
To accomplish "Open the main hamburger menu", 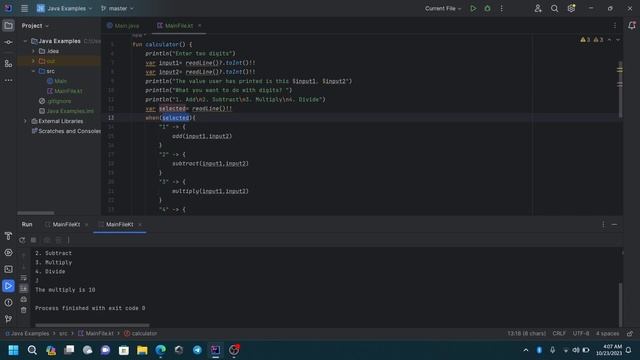I will coord(24,8).
